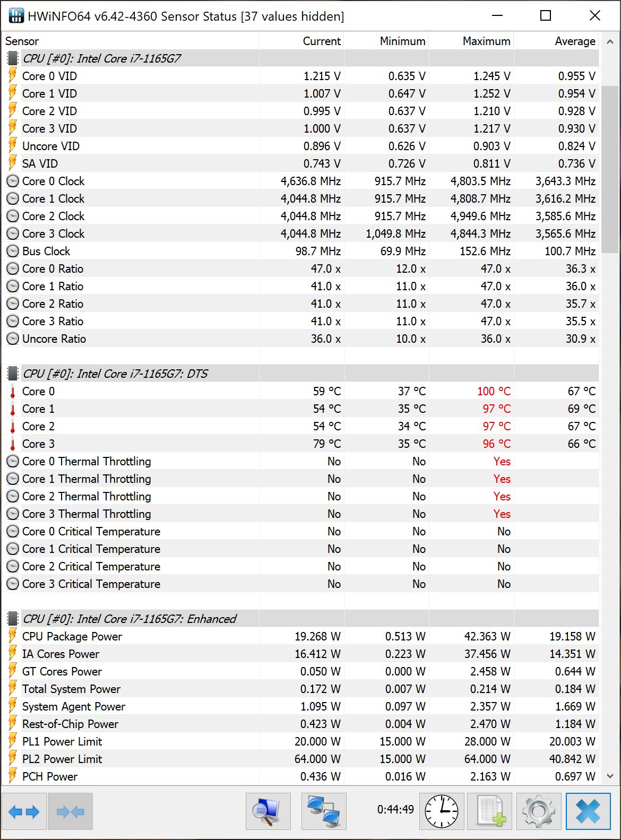Select the Core 0 Thermal Throttling row
Screen dimensions: 621x840
[x=87, y=461]
